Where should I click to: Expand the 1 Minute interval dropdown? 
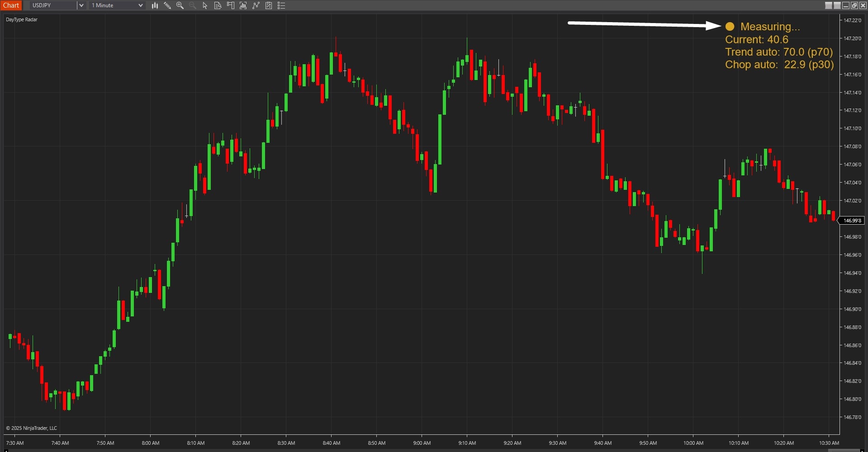tap(141, 5)
